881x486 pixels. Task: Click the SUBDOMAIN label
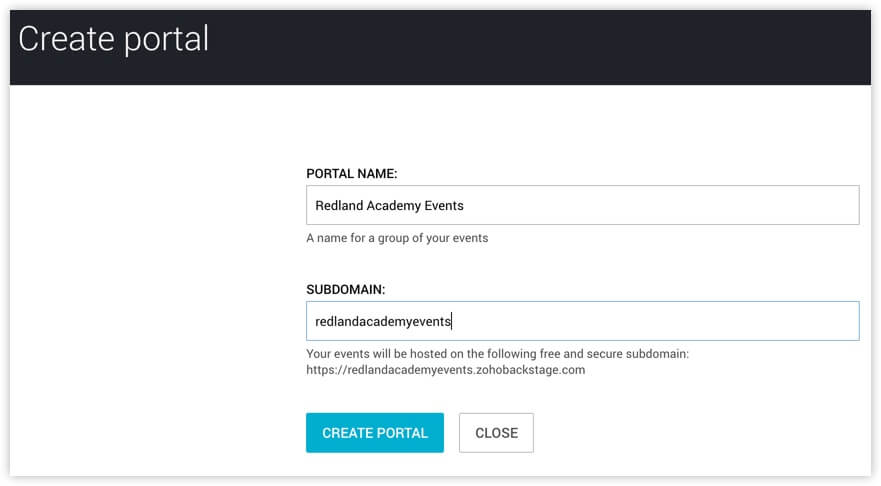(x=346, y=289)
